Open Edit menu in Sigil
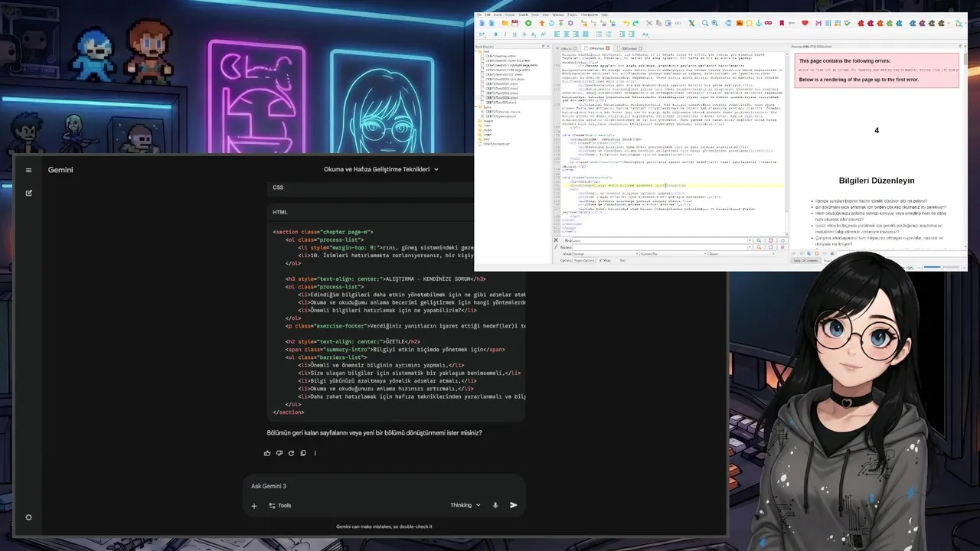Image resolution: width=980 pixels, height=551 pixels. click(x=488, y=15)
